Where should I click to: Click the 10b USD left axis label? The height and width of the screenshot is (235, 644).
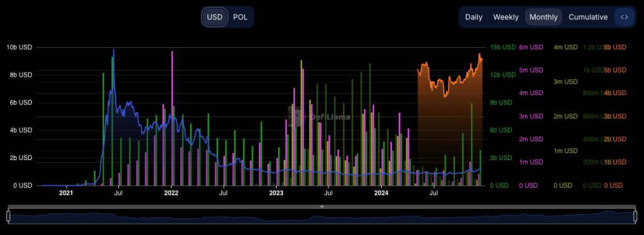point(19,47)
